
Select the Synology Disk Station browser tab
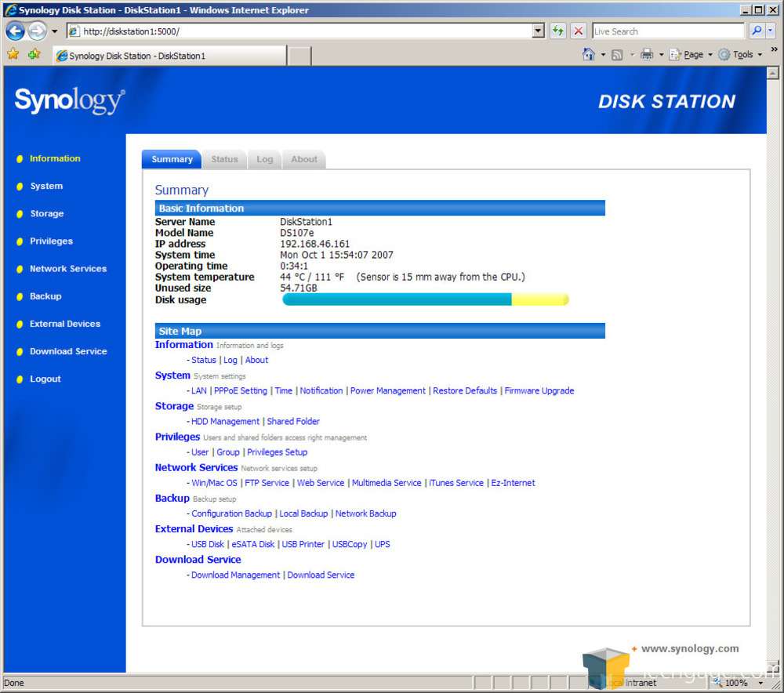click(169, 56)
